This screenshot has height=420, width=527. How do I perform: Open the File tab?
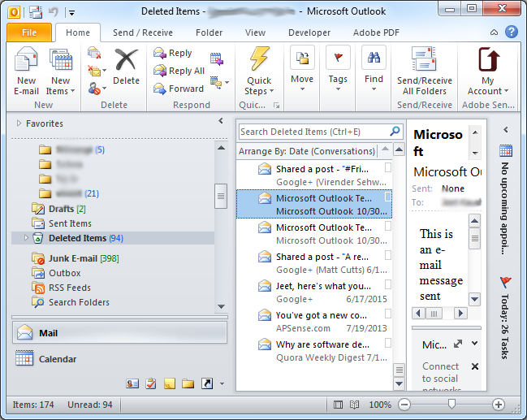[x=29, y=32]
